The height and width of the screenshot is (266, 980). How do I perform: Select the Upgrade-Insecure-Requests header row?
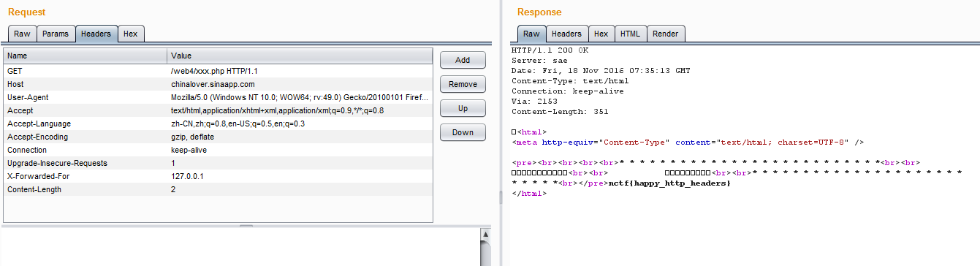(x=218, y=163)
